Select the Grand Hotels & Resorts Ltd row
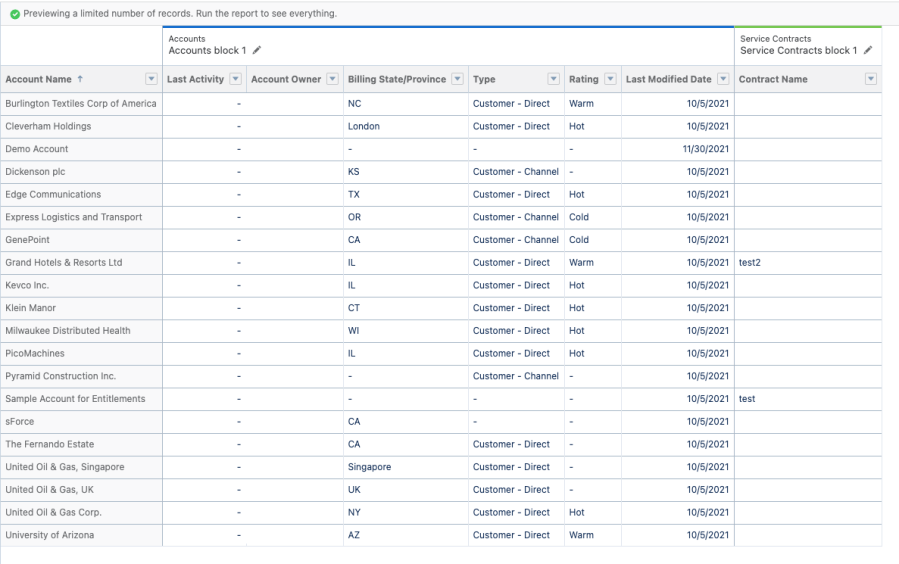 tap(64, 263)
